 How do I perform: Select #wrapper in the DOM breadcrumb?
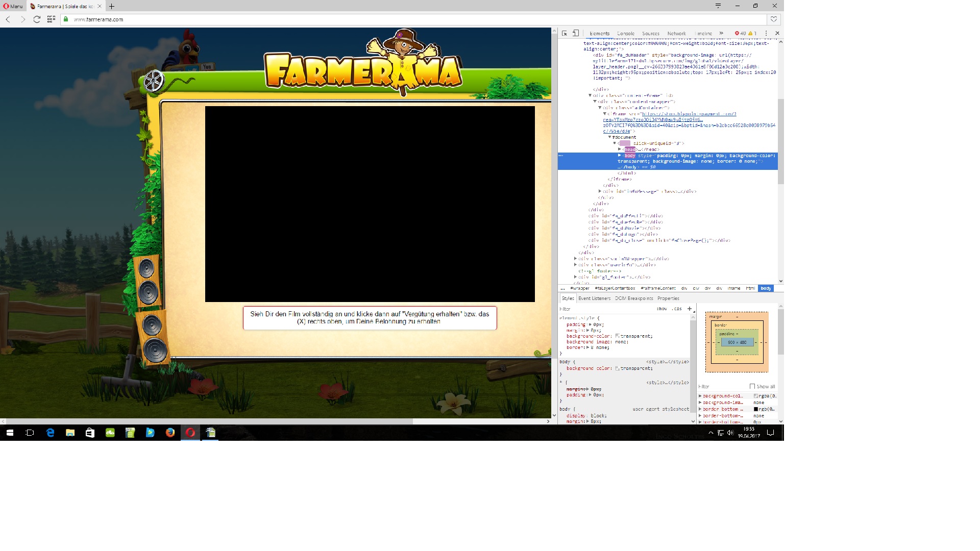pos(580,288)
